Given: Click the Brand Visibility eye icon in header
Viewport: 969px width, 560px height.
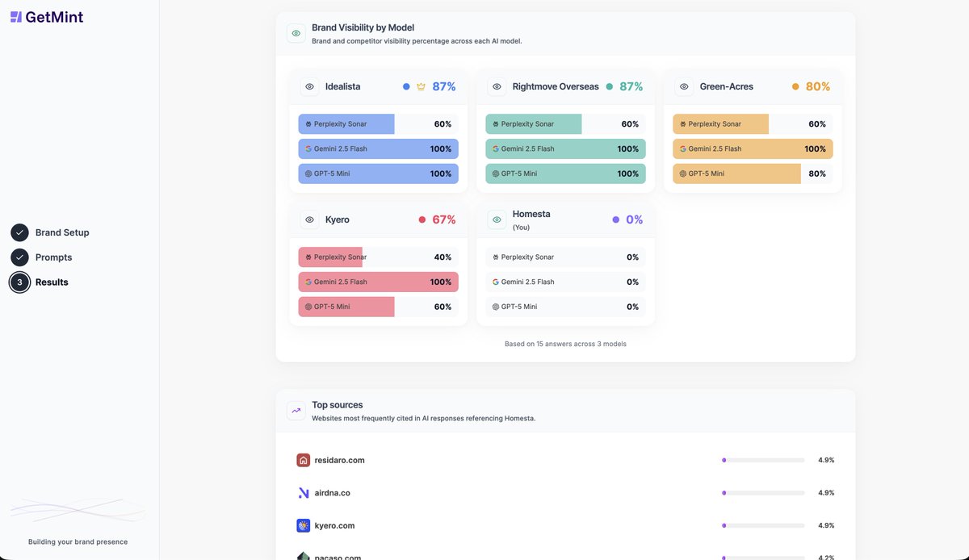Looking at the screenshot, I should click(296, 33).
